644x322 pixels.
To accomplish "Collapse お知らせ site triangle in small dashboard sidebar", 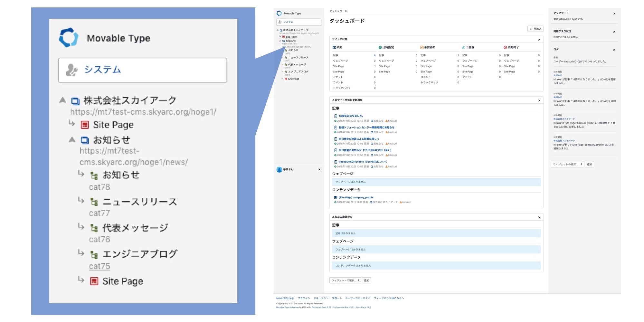I will [x=280, y=41].
